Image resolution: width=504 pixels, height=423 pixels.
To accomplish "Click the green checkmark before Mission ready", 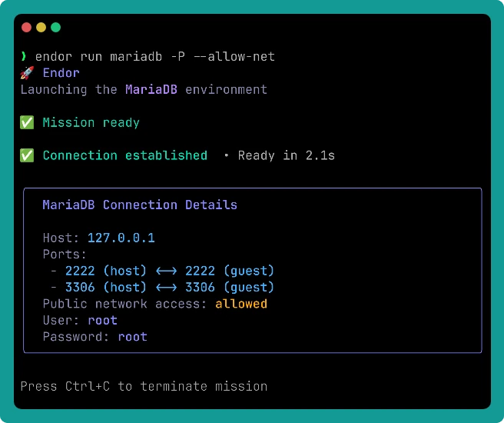I will [27, 123].
